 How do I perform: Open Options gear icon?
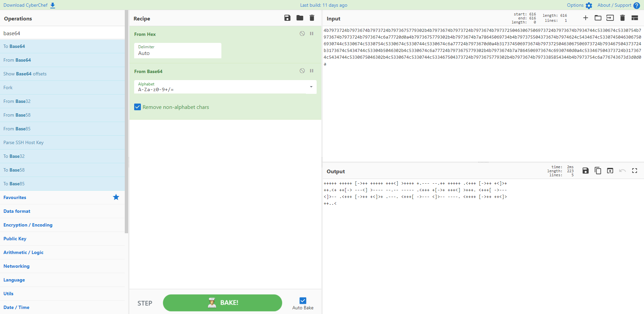tap(589, 5)
